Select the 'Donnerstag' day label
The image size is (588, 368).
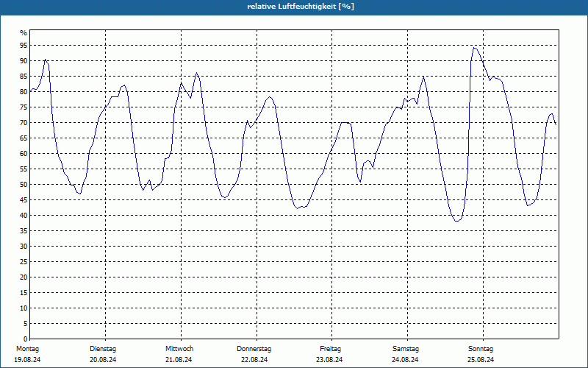click(x=254, y=349)
